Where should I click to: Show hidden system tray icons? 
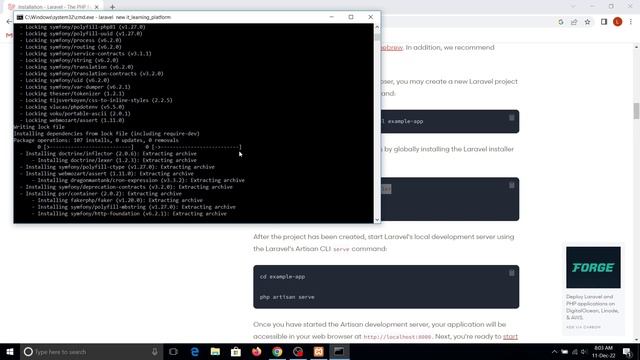[x=554, y=351]
